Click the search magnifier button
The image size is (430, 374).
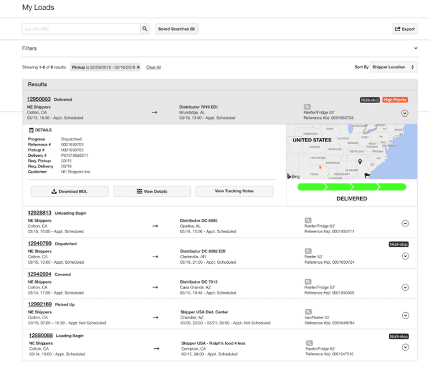(x=145, y=29)
